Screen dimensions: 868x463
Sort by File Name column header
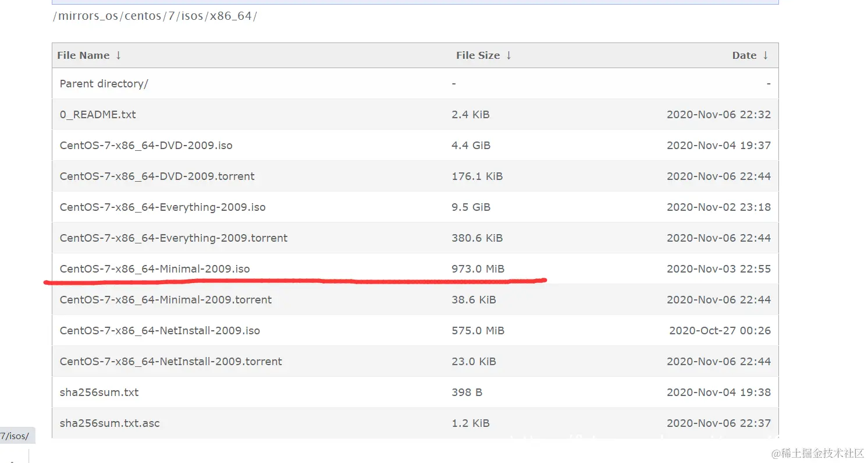(89, 55)
